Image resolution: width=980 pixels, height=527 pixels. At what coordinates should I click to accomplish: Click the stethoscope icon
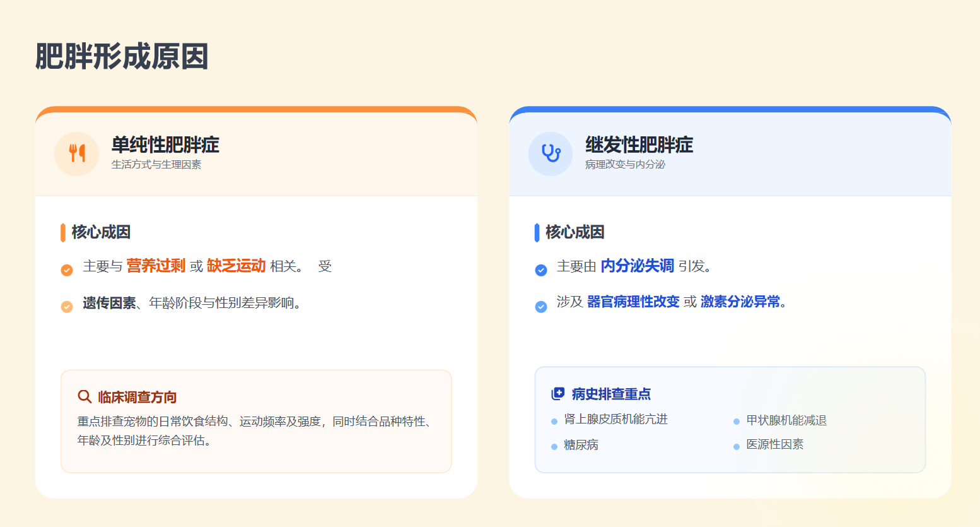coord(551,153)
